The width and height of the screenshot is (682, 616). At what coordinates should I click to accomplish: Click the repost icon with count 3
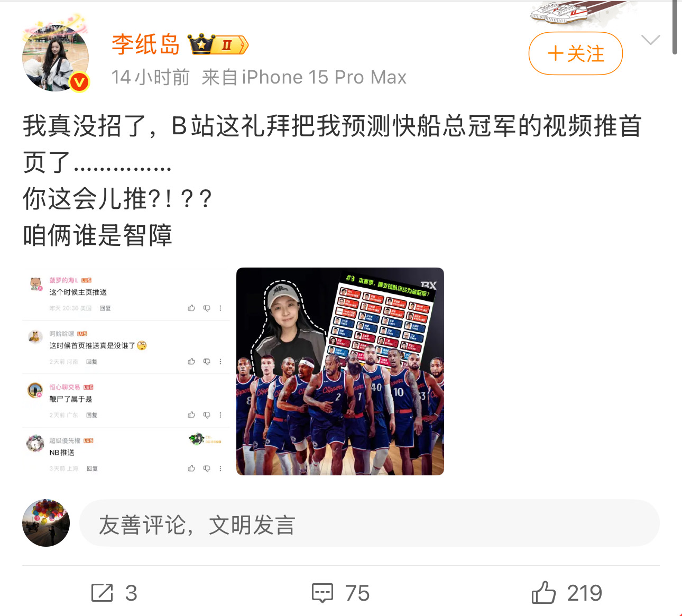102,593
